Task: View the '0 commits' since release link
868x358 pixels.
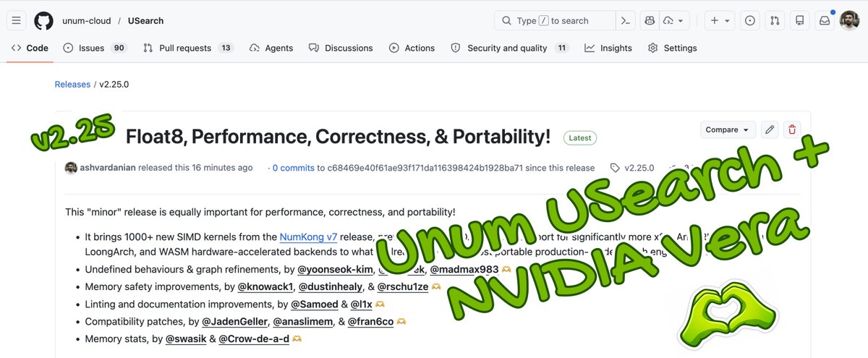Action: point(294,167)
